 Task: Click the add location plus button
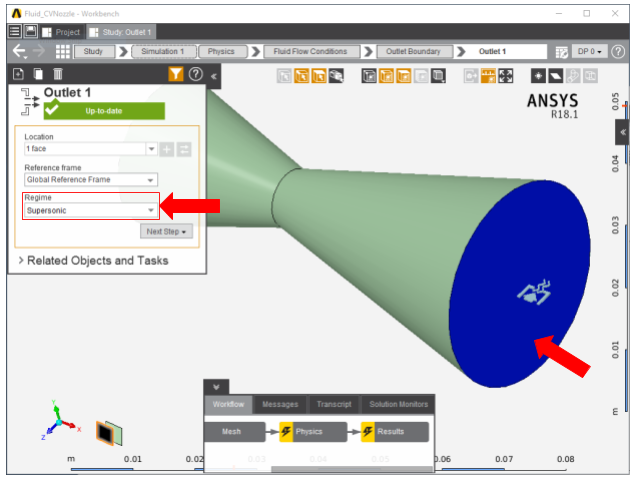[166, 149]
